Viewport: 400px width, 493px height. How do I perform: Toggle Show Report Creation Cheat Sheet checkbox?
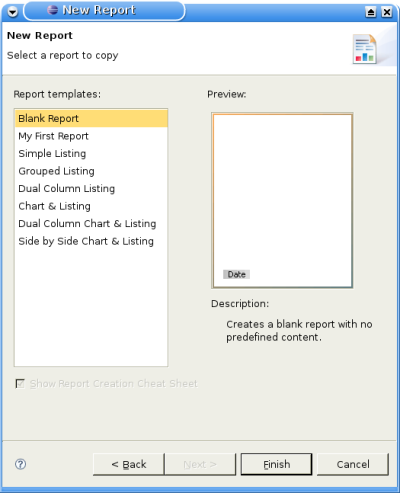click(20, 384)
